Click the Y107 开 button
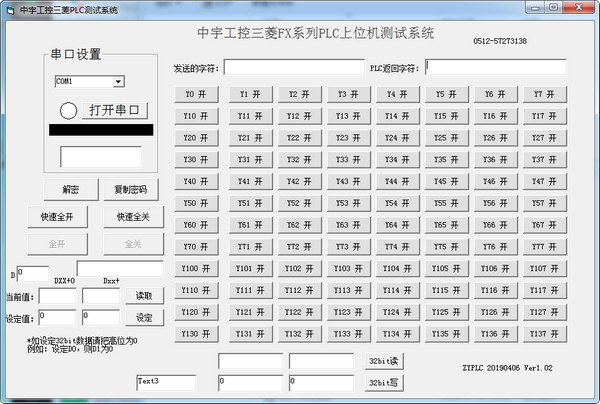The width and height of the screenshot is (600, 404). [x=545, y=269]
